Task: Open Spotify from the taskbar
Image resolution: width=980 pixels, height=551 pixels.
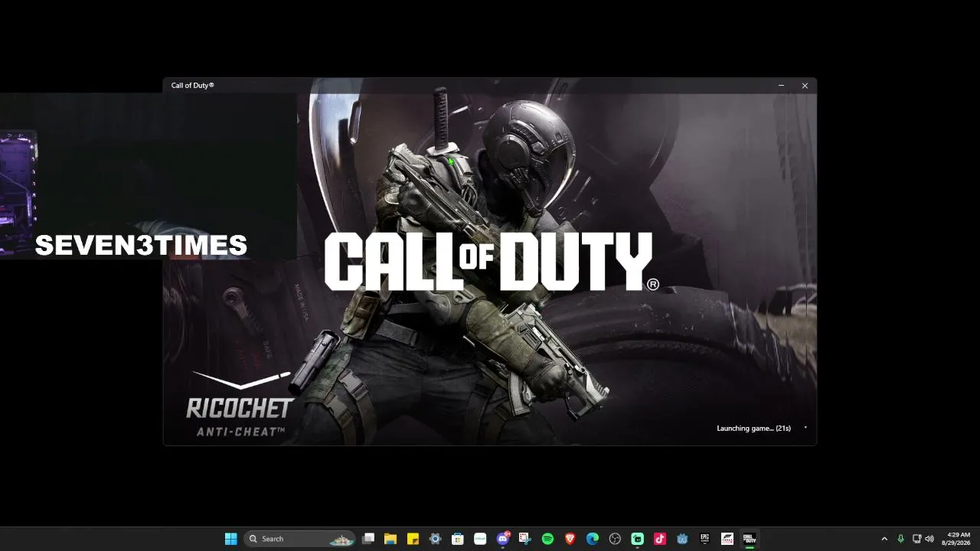Action: pyautogui.click(x=547, y=539)
